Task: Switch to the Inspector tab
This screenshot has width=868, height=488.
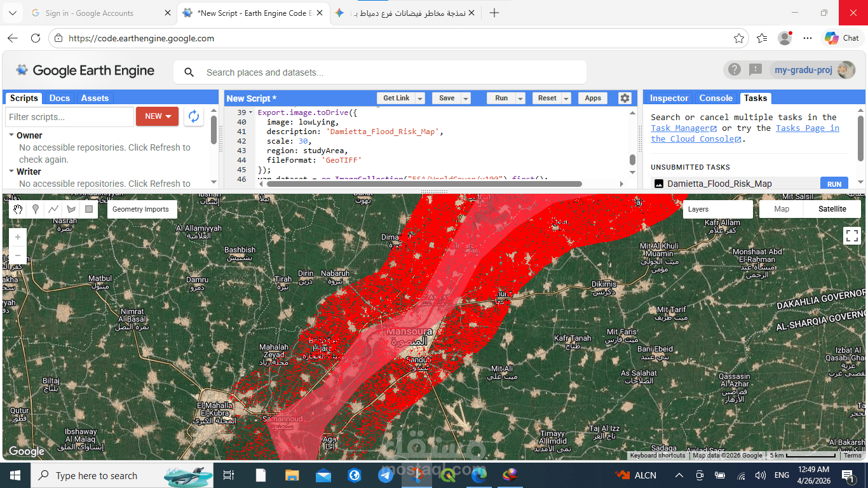Action: 669,98
